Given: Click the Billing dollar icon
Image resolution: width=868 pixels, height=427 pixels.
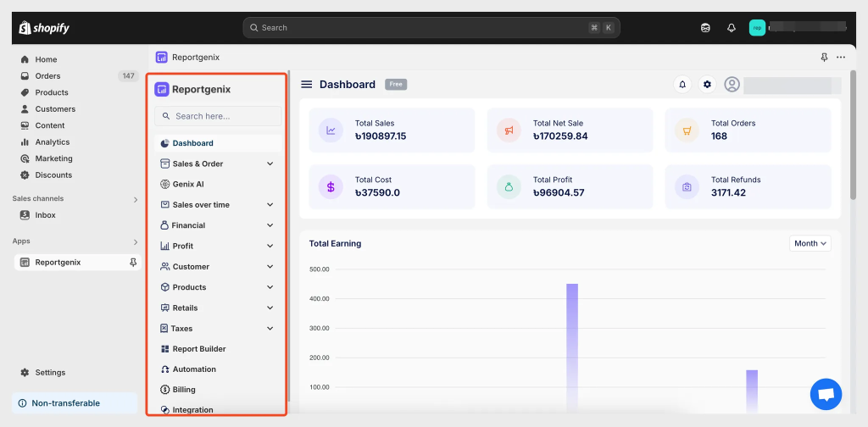Looking at the screenshot, I should click(164, 390).
